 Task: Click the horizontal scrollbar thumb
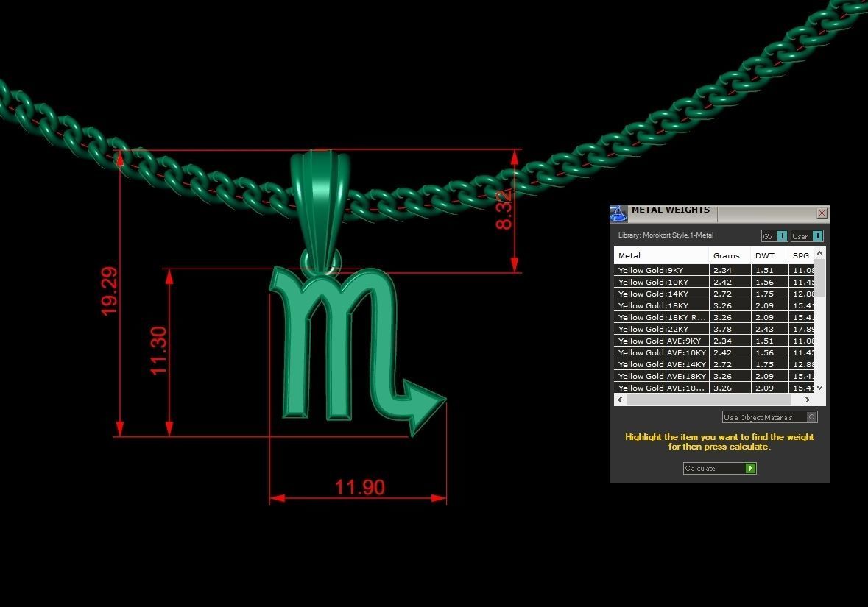pos(708,400)
